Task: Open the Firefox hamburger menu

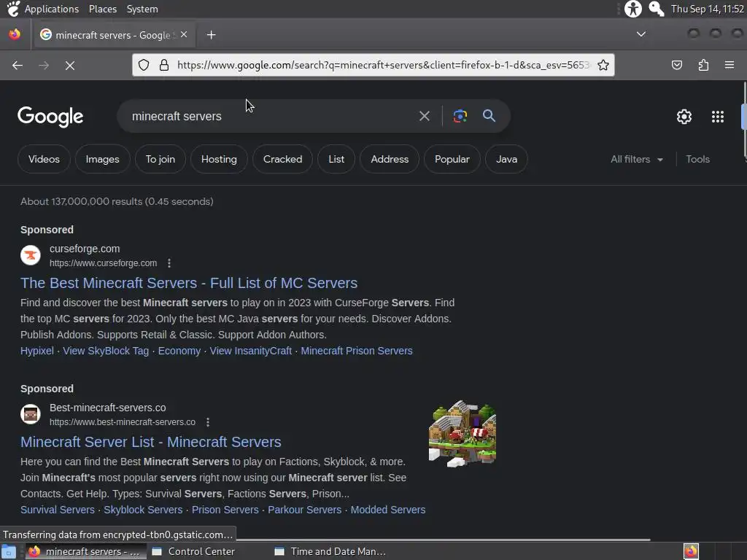Action: 729,65
